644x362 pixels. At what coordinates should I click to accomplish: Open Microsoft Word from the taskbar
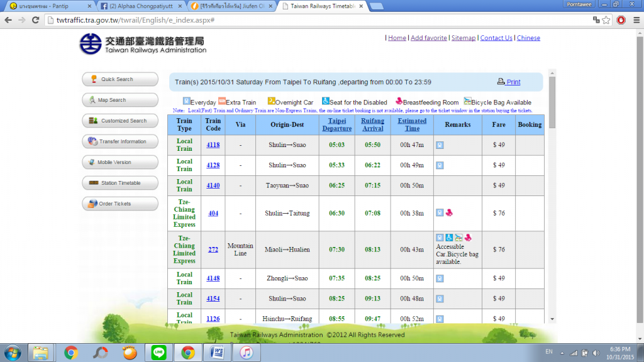(217, 353)
